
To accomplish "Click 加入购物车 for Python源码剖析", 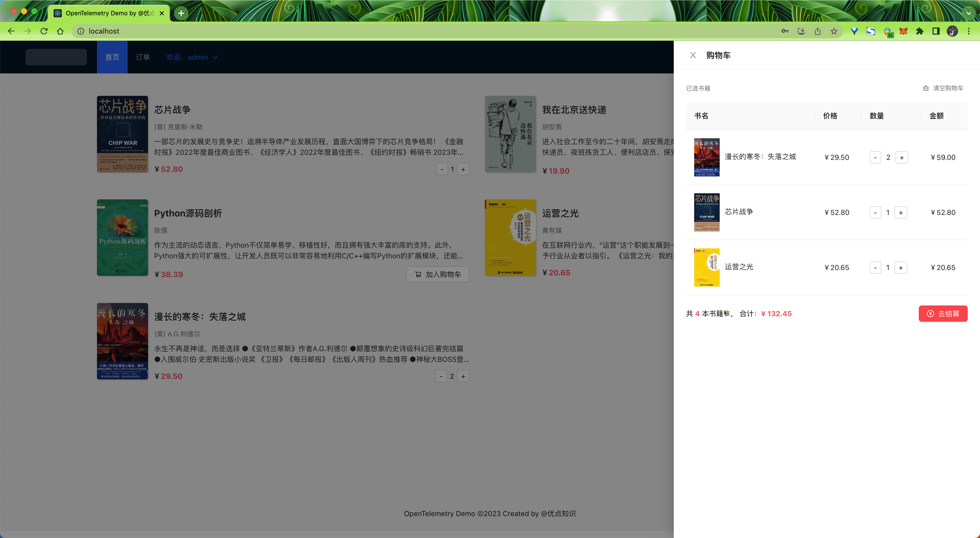I will click(437, 274).
